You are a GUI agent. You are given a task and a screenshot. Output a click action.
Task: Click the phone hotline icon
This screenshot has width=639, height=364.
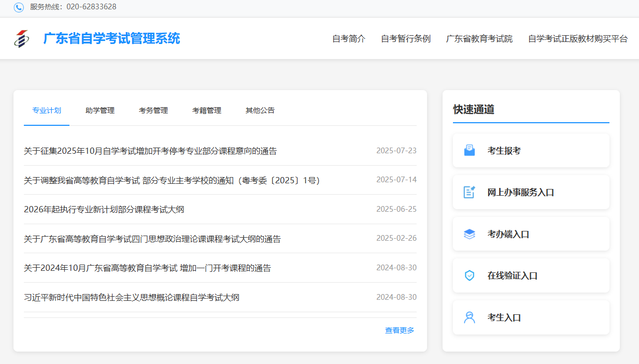click(x=19, y=7)
